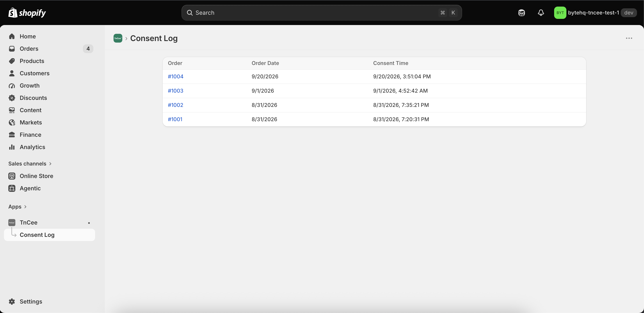Open order #1001 link
This screenshot has width=644, height=313.
point(175,119)
